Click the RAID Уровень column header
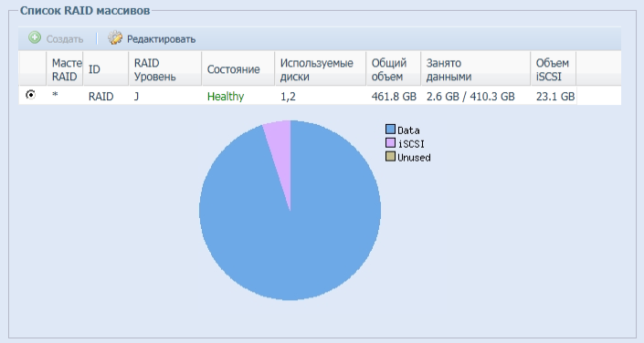 (165, 69)
